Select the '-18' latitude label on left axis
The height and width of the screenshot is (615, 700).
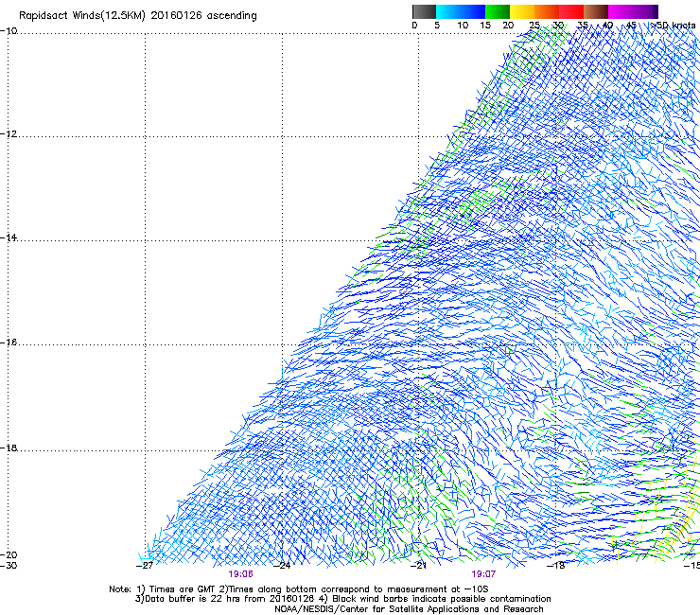(x=9, y=448)
